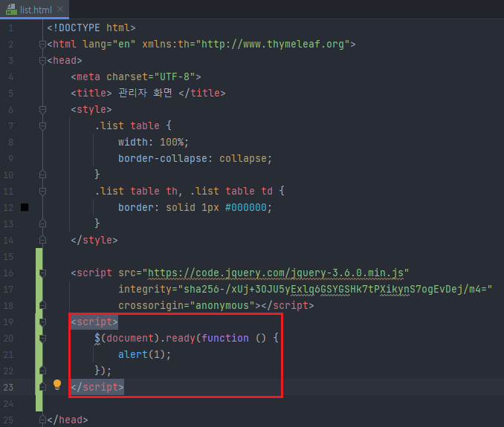Collapse the ready function fold on line 20
Image resolution: width=504 pixels, height=427 pixels.
click(42, 339)
